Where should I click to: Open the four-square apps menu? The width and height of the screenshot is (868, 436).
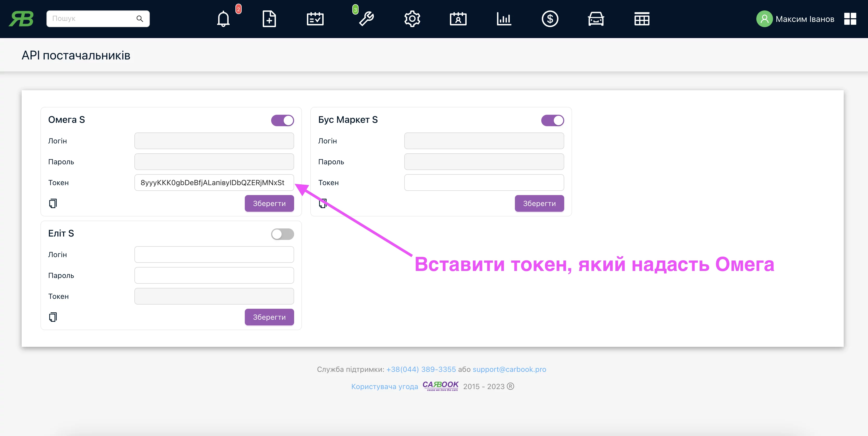[x=850, y=19]
